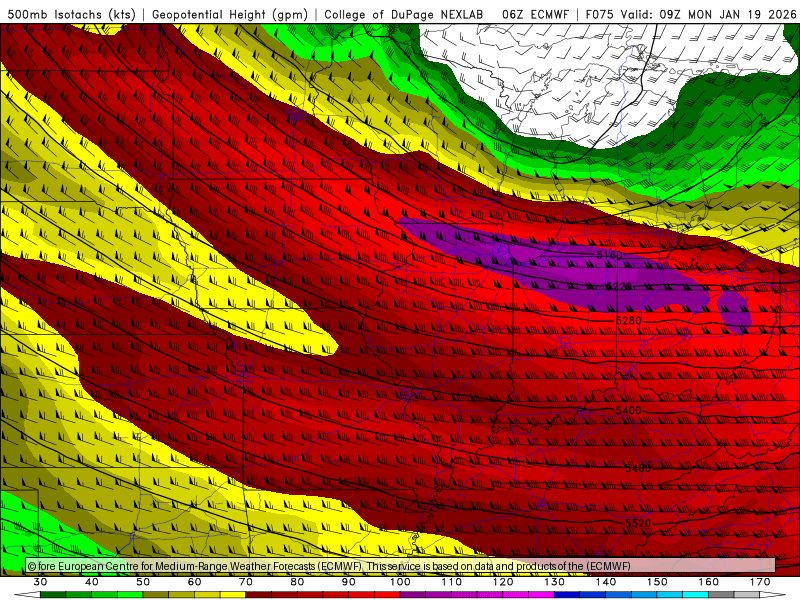Click the 170 kts color scale label
800x600 pixels.
[x=760, y=582]
